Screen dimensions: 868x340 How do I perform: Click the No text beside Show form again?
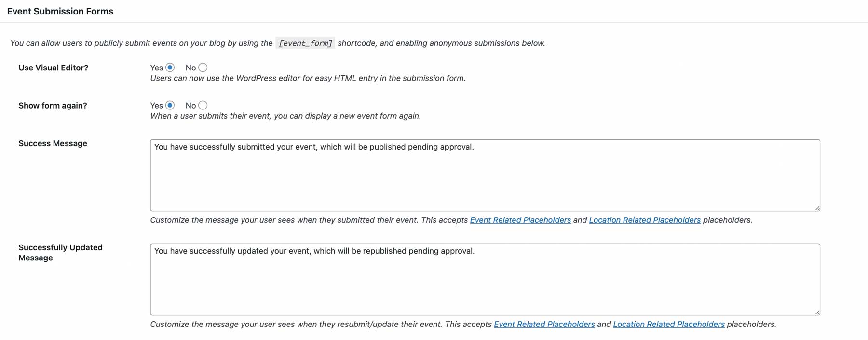(x=191, y=105)
